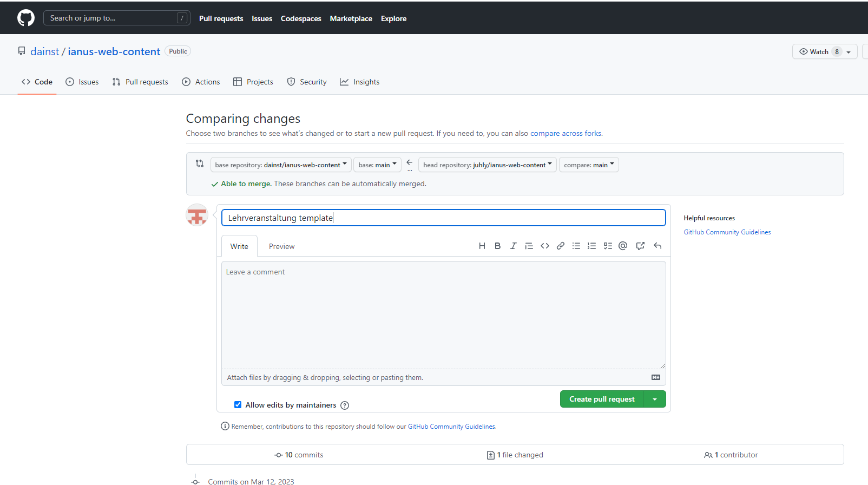Click the compare branches swap icon

pyautogui.click(x=200, y=163)
